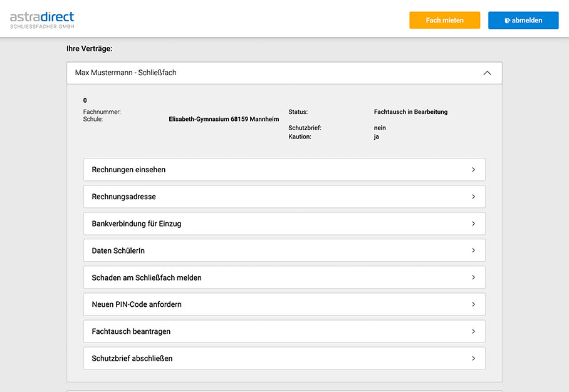Expand Fachtausch beantragen using its chevron
Image resolution: width=569 pixels, height=392 pixels.
[473, 331]
